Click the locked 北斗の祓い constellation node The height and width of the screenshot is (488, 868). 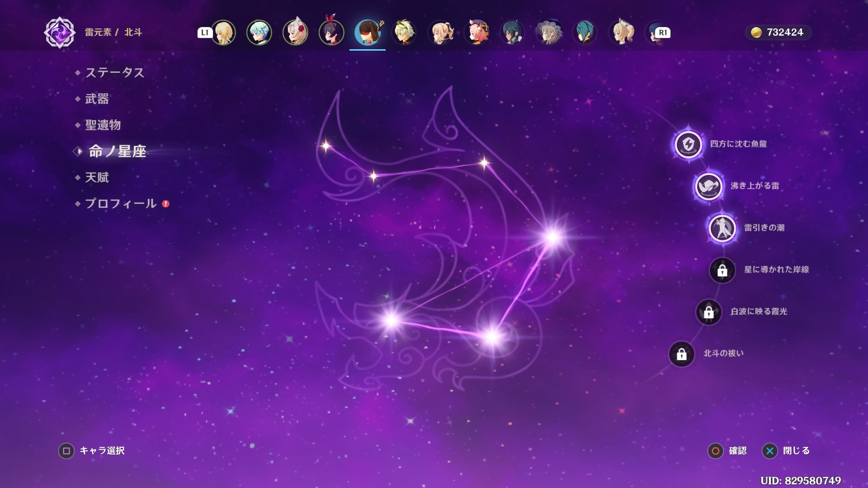(x=681, y=354)
